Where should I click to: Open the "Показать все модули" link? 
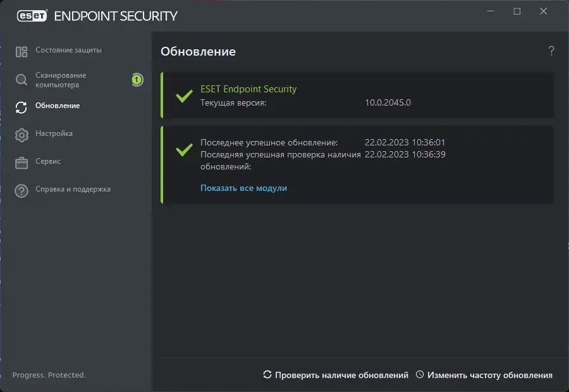pyautogui.click(x=243, y=188)
